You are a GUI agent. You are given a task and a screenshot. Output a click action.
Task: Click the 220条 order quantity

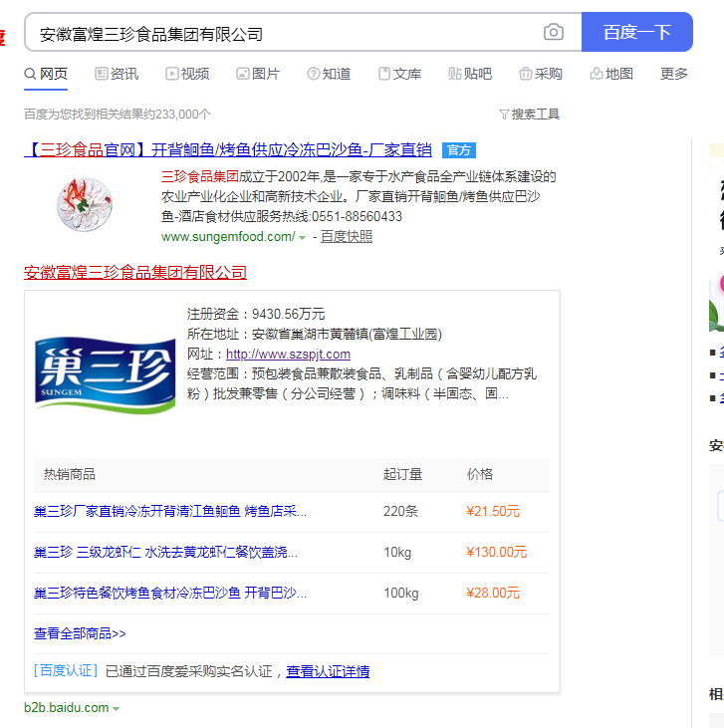pyautogui.click(x=400, y=511)
